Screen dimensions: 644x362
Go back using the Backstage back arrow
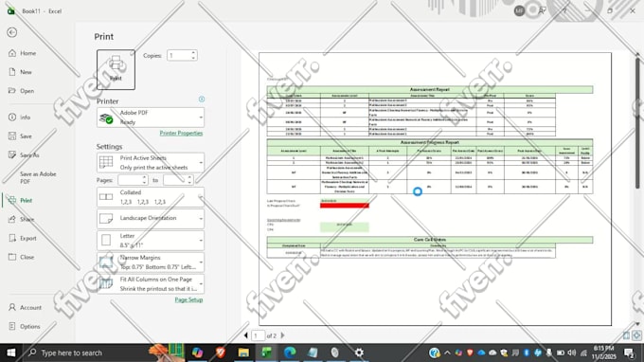click(x=12, y=32)
